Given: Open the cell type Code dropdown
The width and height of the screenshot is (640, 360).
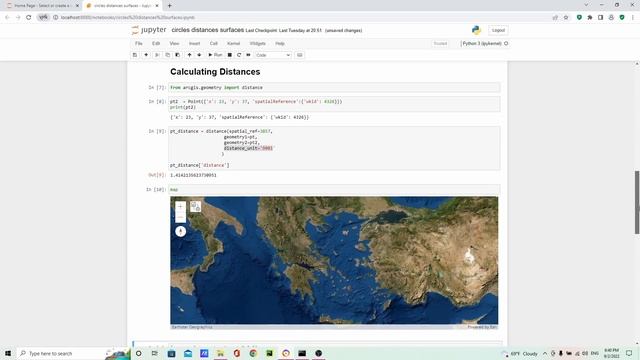Looking at the screenshot, I should 273,55.
